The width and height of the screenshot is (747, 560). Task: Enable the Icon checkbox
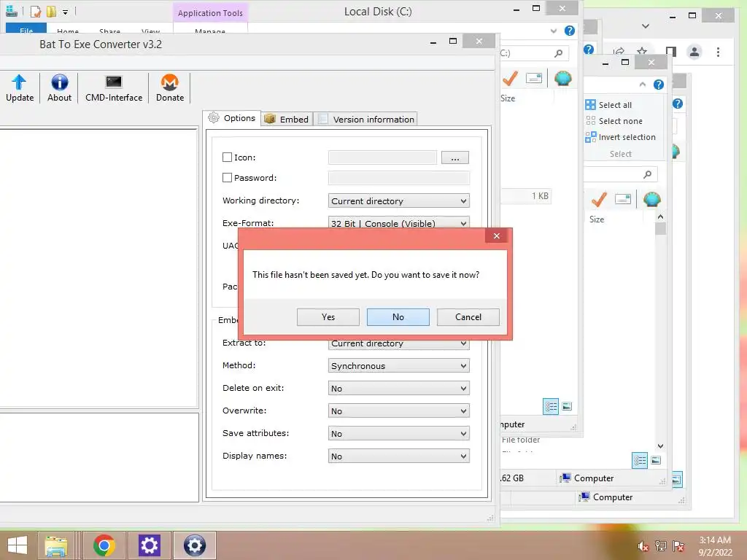228,157
